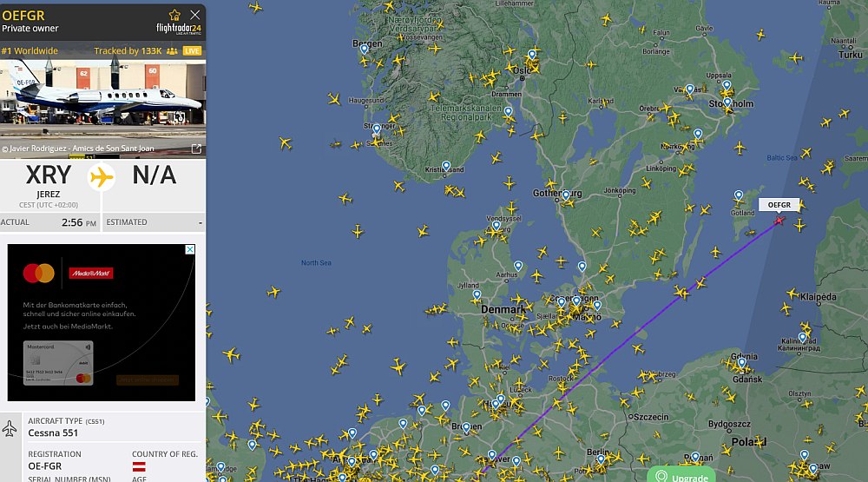Select the Berlin airport pin
This screenshot has width=868, height=482.
point(601,459)
